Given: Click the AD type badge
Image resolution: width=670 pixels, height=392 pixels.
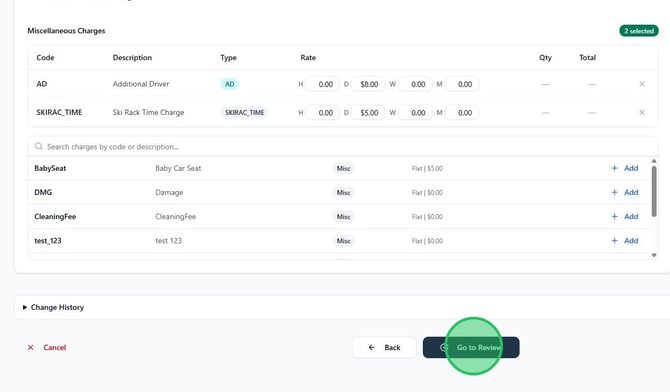Looking at the screenshot, I should (229, 84).
